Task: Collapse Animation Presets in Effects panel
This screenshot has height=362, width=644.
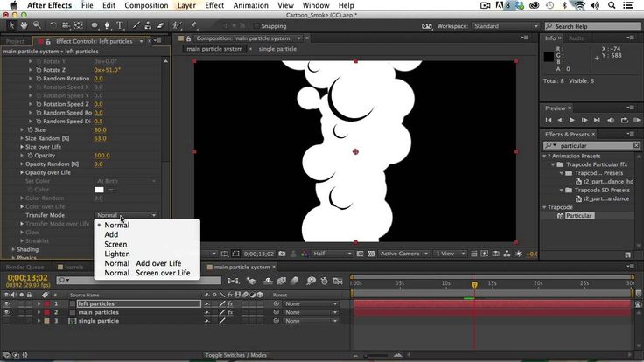Action: [x=544, y=156]
